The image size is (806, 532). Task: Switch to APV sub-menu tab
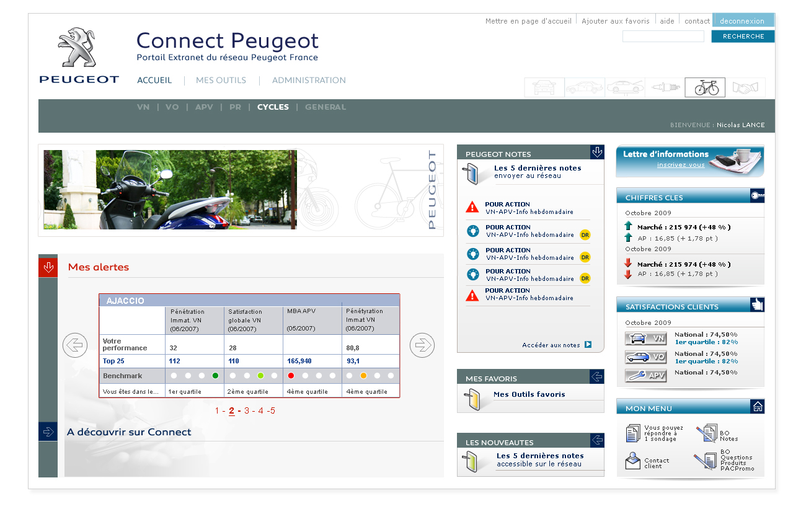tap(204, 107)
